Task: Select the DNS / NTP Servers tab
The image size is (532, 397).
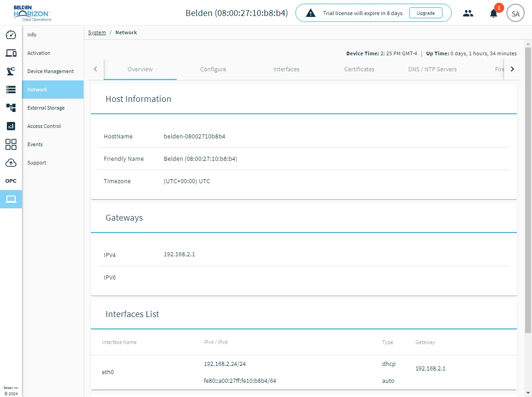Action: [432, 69]
